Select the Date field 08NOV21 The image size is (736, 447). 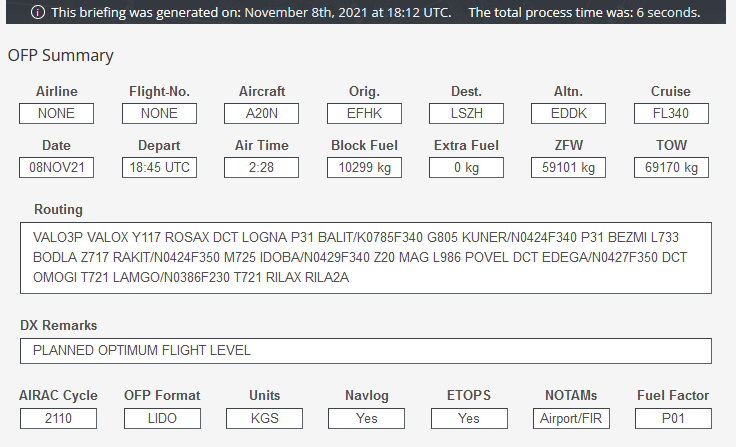pyautogui.click(x=56, y=168)
